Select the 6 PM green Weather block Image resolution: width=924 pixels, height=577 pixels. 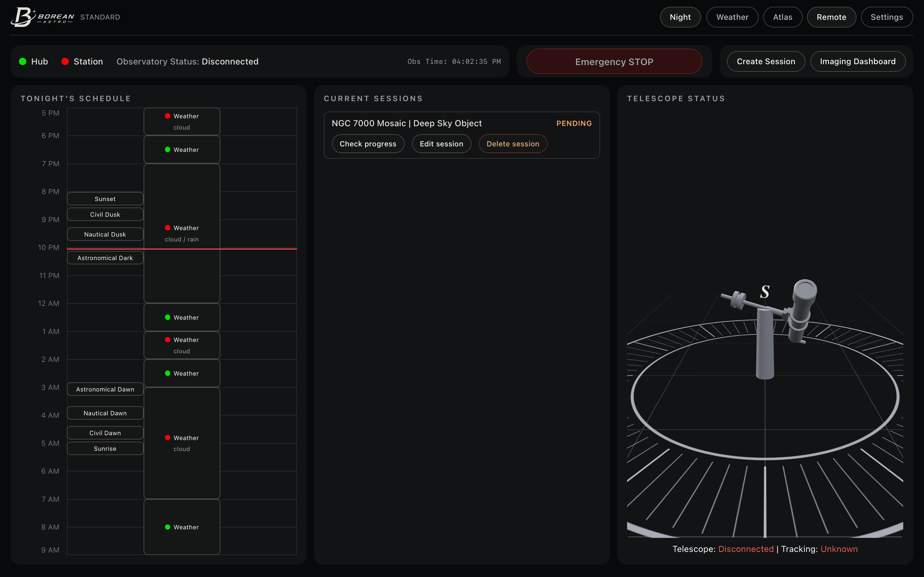[x=182, y=149]
